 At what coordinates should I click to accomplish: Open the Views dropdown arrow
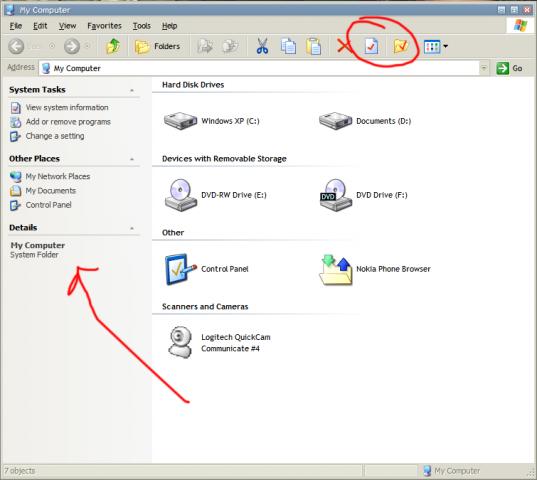click(x=446, y=46)
